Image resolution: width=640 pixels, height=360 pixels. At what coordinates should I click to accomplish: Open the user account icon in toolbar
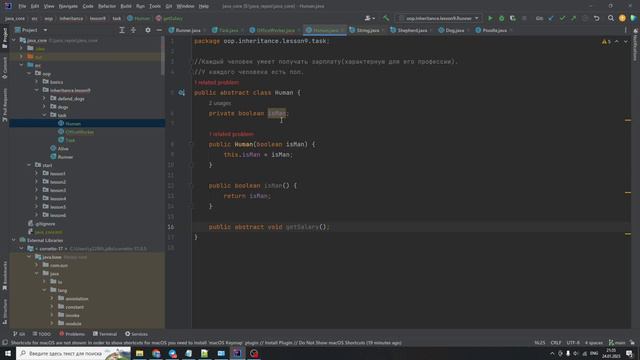pyautogui.click(x=369, y=18)
